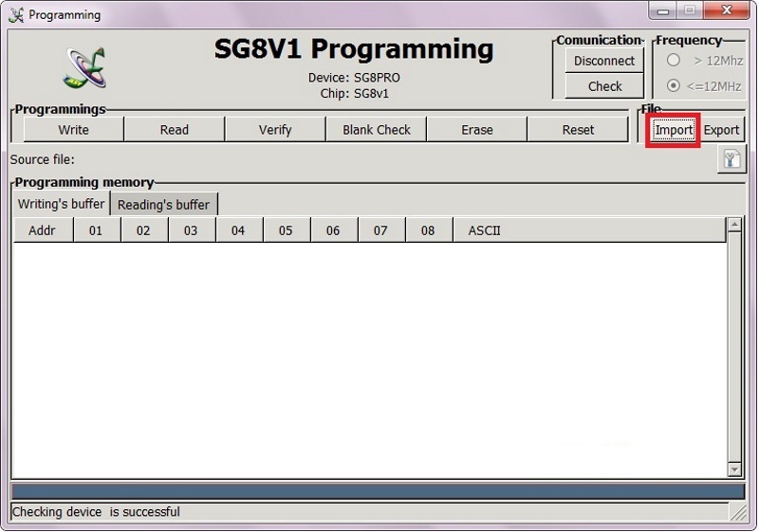Disconnect from the device
Screen dimensions: 759x532
[x=604, y=61]
